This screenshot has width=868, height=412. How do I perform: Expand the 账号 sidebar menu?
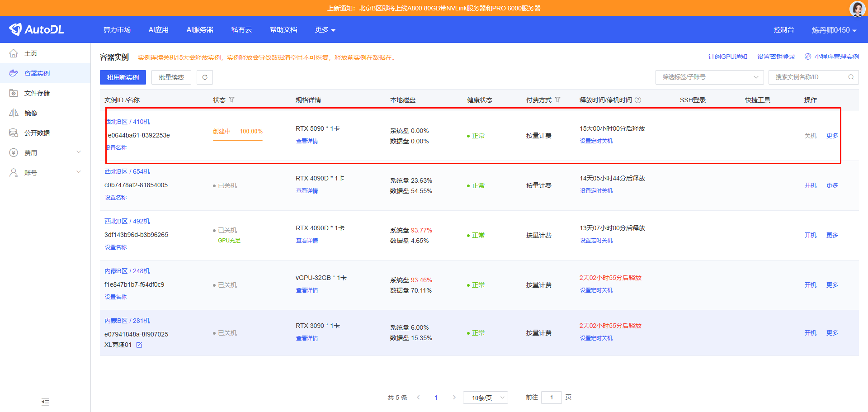45,173
